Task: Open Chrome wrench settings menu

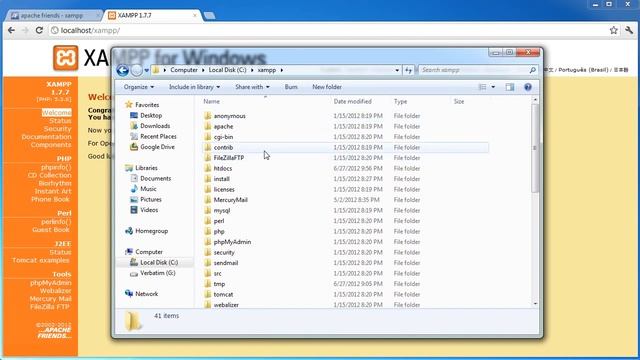Action: pyautogui.click(x=629, y=30)
